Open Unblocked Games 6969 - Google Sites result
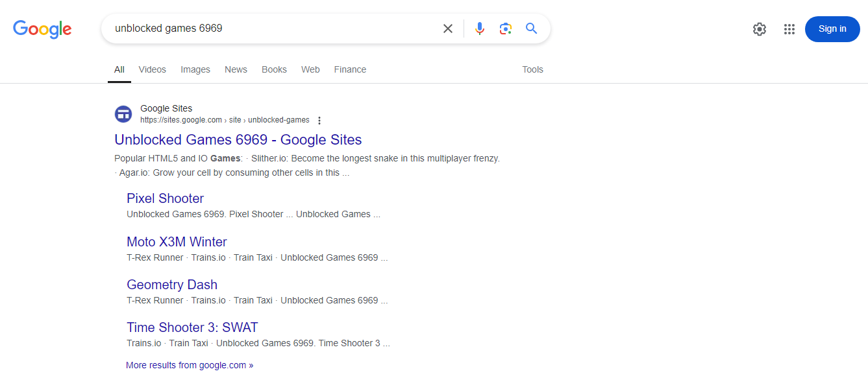The image size is (868, 378). coord(238,139)
